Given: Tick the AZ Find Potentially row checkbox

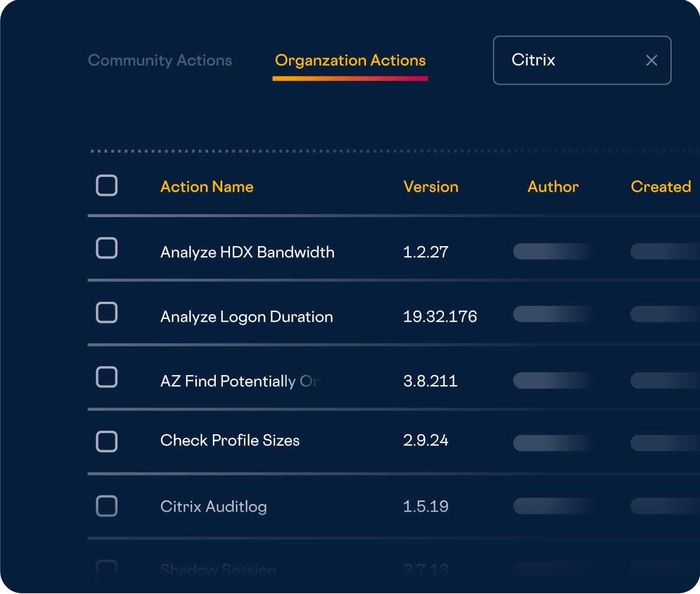Looking at the screenshot, I should tap(106, 377).
